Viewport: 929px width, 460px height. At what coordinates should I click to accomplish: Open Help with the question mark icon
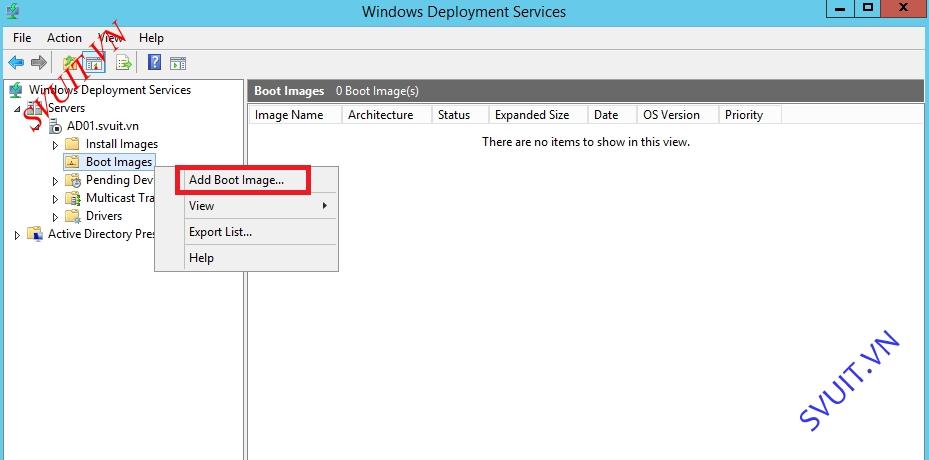155,62
